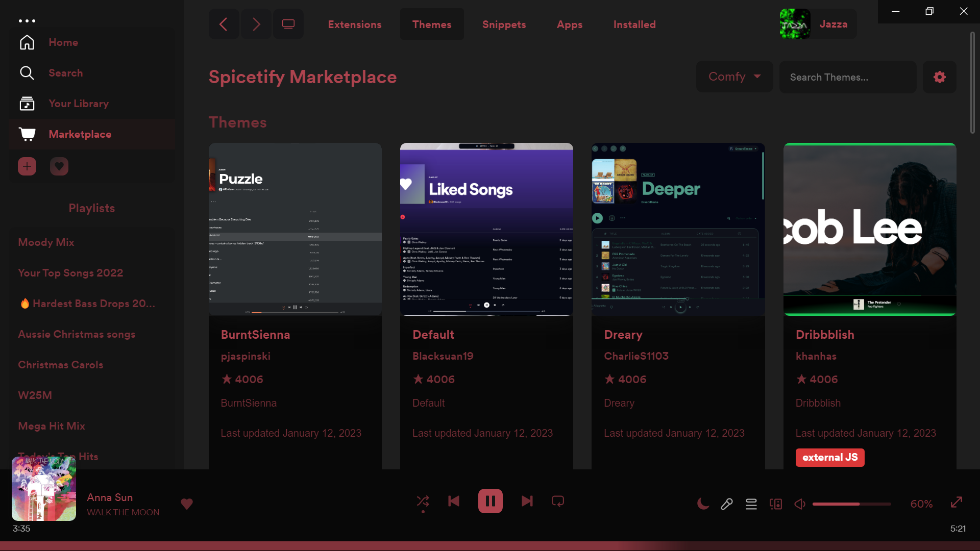Open the Comfy theme sorting dropdown
This screenshot has width=980, height=551.
734,77
